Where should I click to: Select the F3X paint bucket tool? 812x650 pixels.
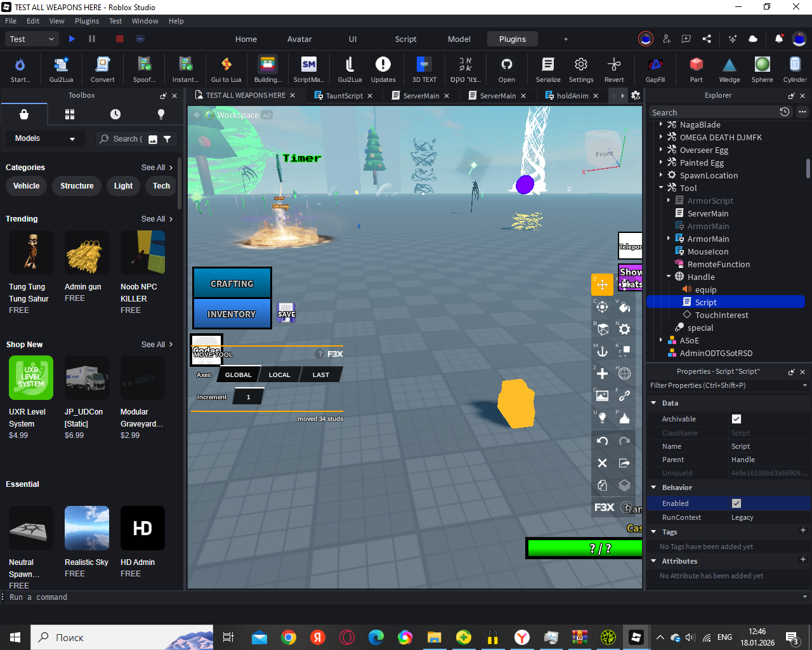tap(624, 307)
